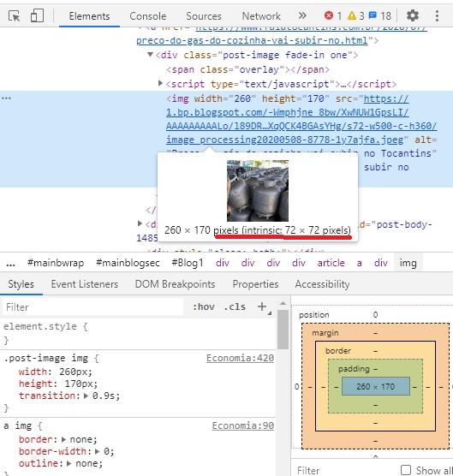Collapse the post-image fade-in div node
The width and height of the screenshot is (453, 476).
150,55
